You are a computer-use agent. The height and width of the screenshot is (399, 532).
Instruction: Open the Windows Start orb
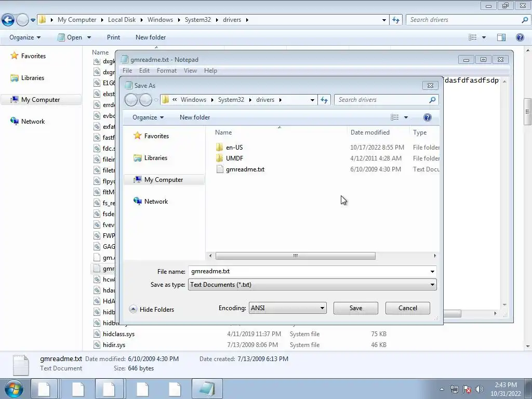click(x=14, y=389)
